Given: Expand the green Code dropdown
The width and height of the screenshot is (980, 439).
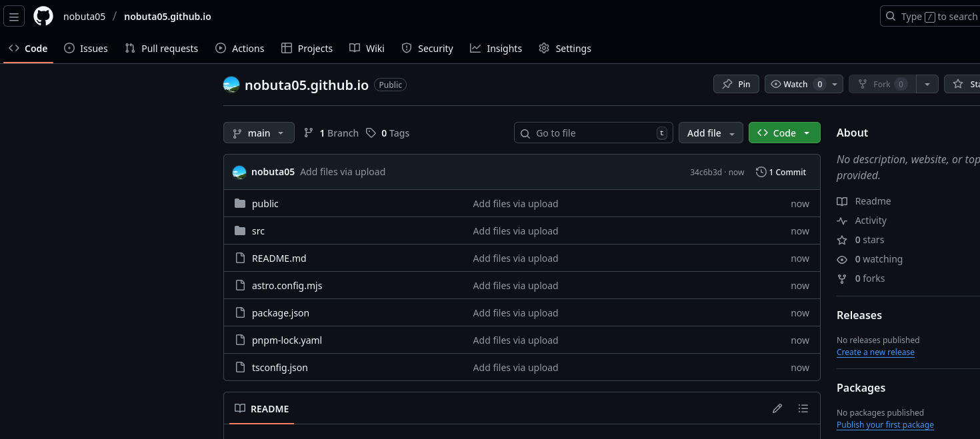Looking at the screenshot, I should click(x=784, y=133).
